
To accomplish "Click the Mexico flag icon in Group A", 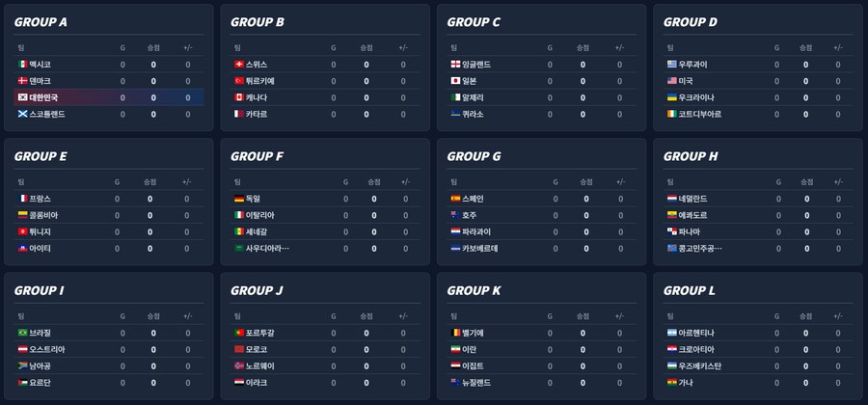I will click(22, 65).
